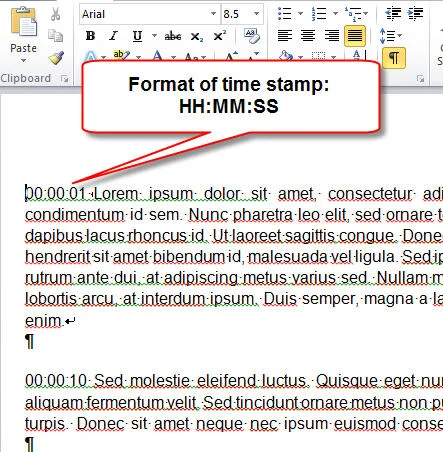Cut selection with the scissors icon
The height and width of the screenshot is (452, 443).
[56, 14]
